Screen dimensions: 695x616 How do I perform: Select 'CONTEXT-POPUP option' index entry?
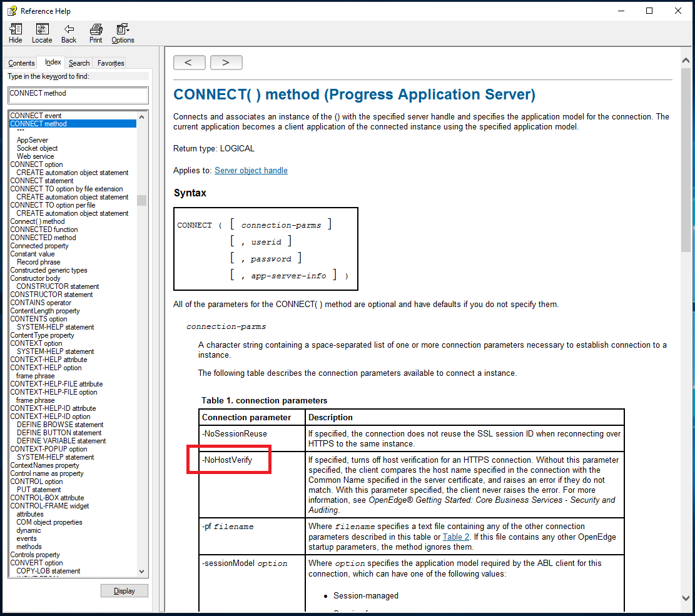click(x=49, y=449)
